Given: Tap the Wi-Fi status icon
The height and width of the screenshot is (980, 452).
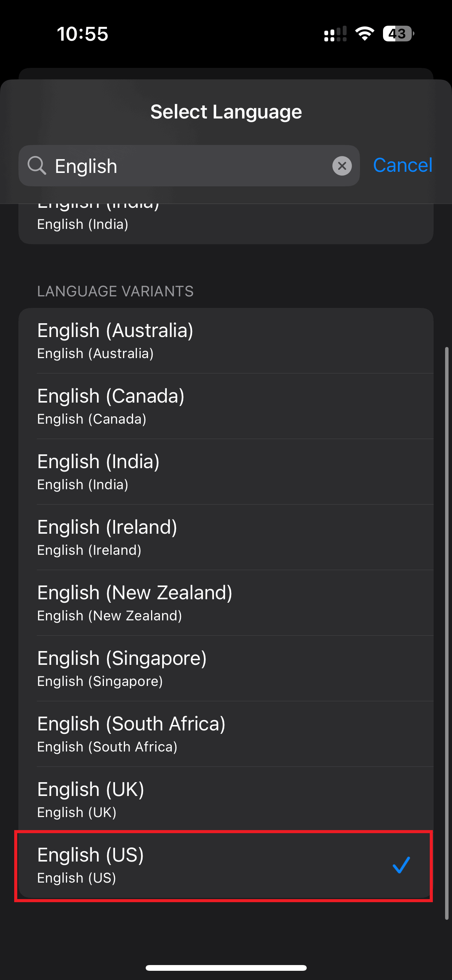Looking at the screenshot, I should point(364,34).
